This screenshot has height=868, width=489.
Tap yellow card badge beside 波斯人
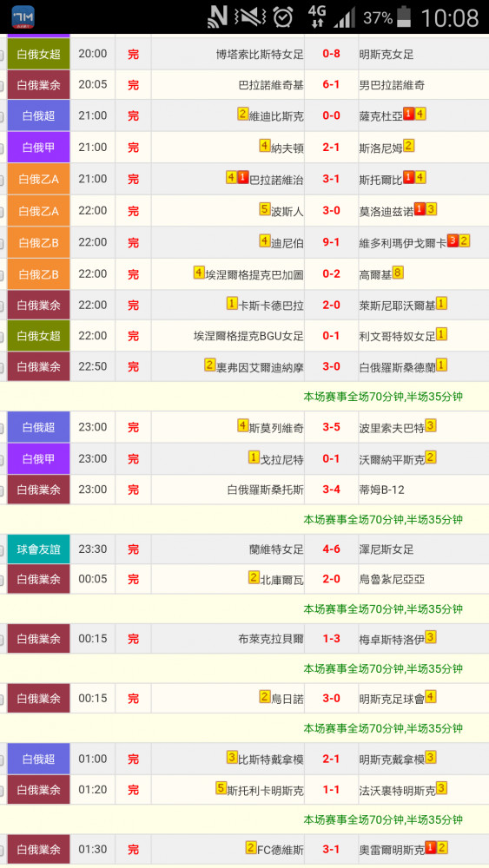265,209
